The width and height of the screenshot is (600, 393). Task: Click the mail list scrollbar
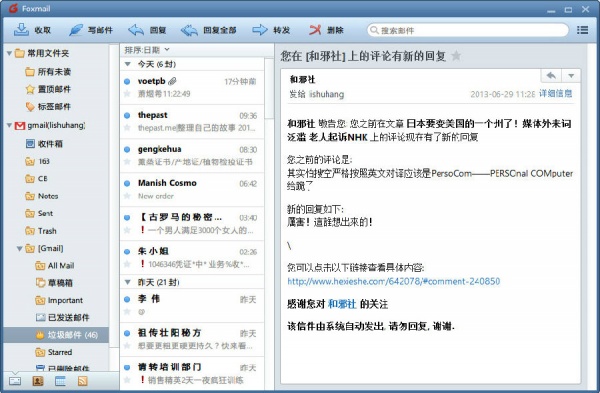click(x=269, y=88)
